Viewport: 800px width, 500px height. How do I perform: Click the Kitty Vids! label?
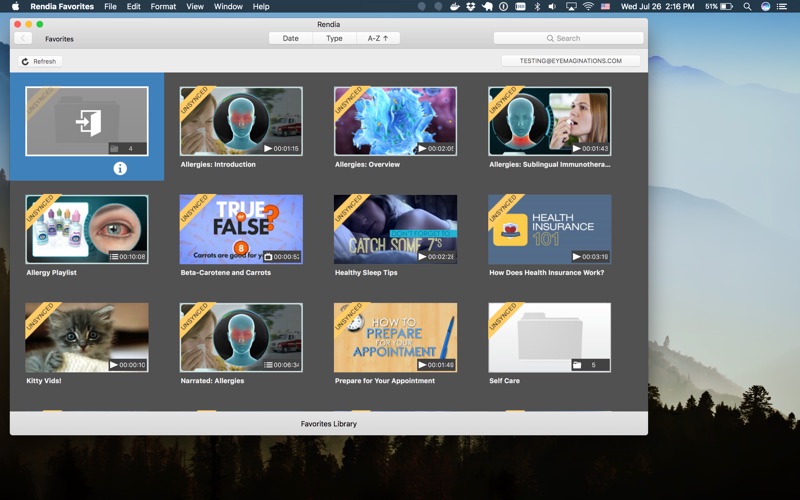[44, 381]
